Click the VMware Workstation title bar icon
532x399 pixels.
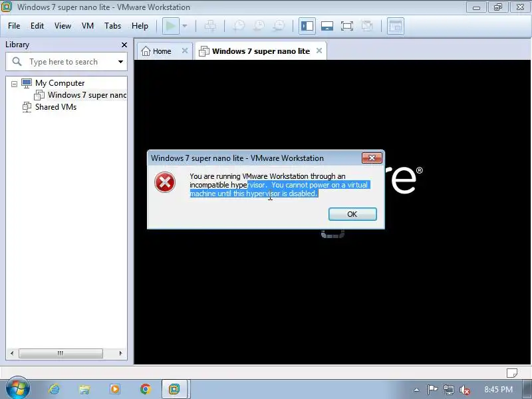pyautogui.click(x=7, y=7)
